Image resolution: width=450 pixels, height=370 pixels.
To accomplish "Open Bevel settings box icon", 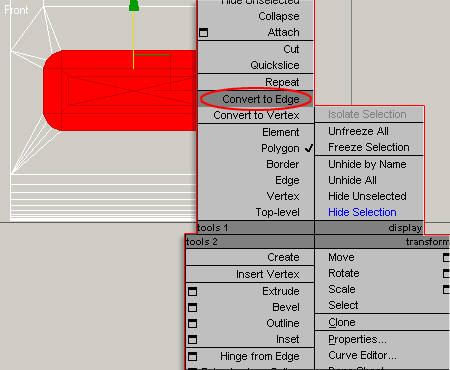I will click(x=192, y=307).
